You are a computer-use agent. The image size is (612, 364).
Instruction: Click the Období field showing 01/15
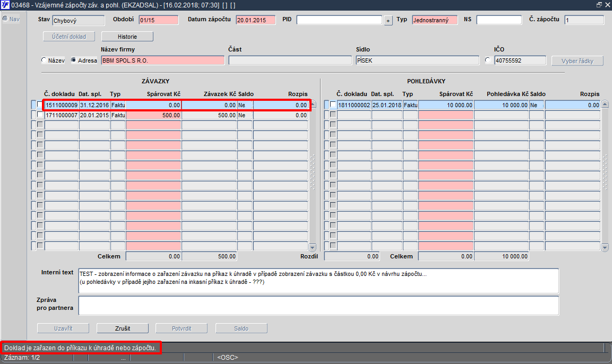click(159, 20)
